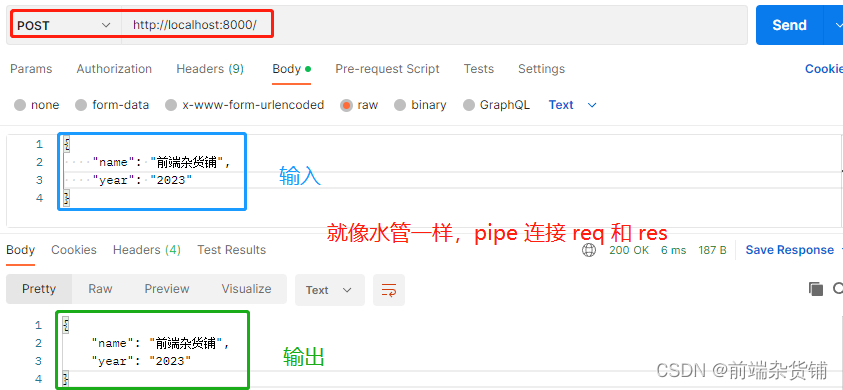Click response line with "year"
843x390 pixels.
(x=141, y=361)
